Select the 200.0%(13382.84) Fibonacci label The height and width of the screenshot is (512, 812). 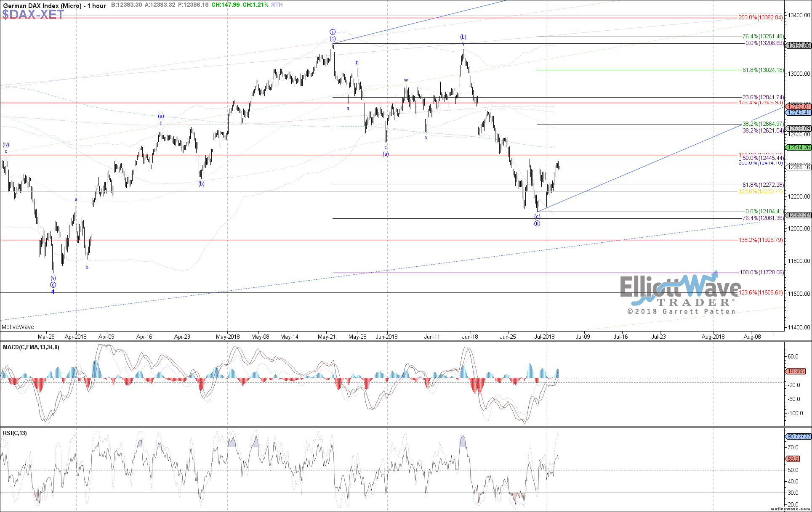[x=760, y=18]
